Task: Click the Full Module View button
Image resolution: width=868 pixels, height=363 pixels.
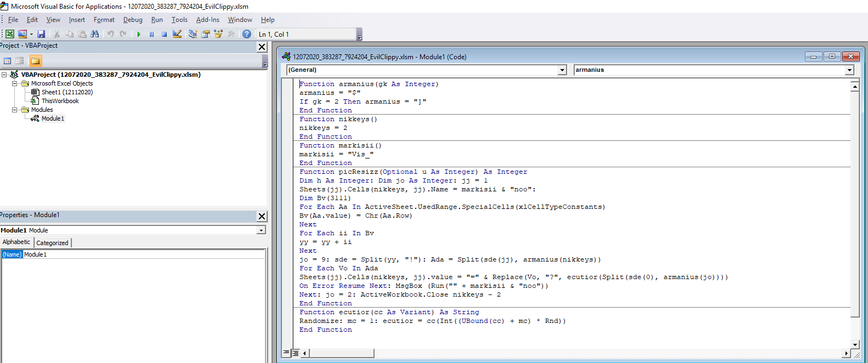Action: coord(295,353)
